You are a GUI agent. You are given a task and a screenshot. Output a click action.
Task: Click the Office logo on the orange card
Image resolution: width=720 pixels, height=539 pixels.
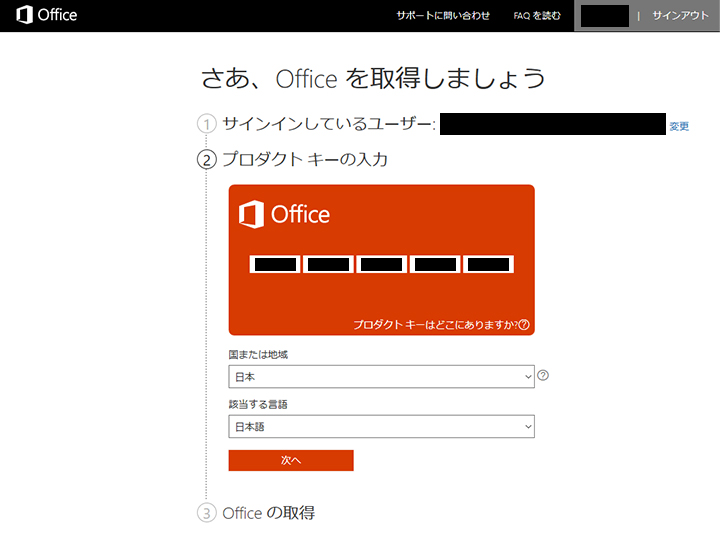point(284,214)
